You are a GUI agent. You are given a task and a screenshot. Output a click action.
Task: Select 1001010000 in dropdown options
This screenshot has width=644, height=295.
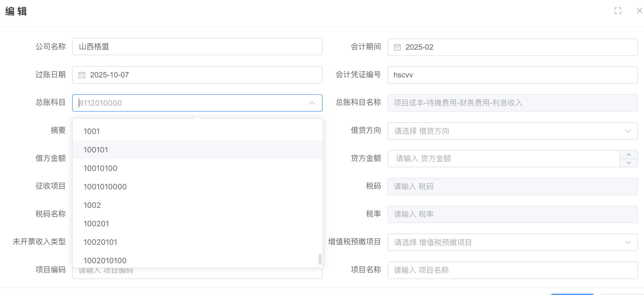105,187
